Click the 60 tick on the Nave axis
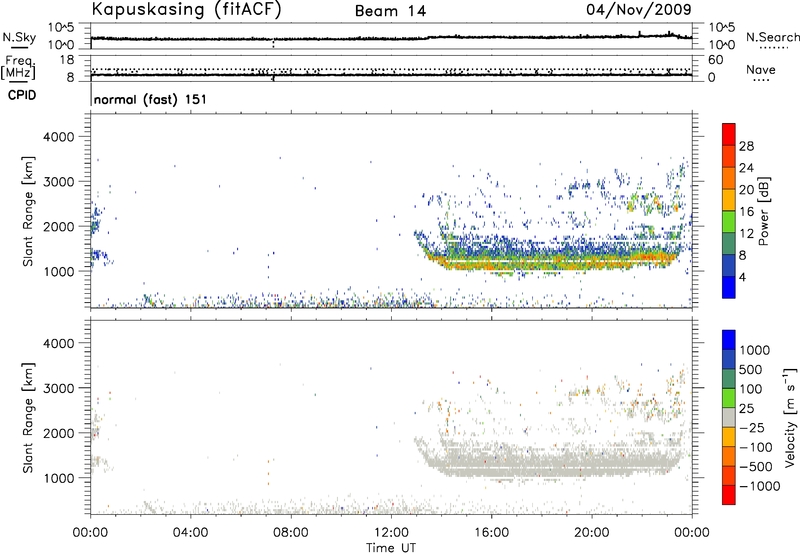 [715, 60]
